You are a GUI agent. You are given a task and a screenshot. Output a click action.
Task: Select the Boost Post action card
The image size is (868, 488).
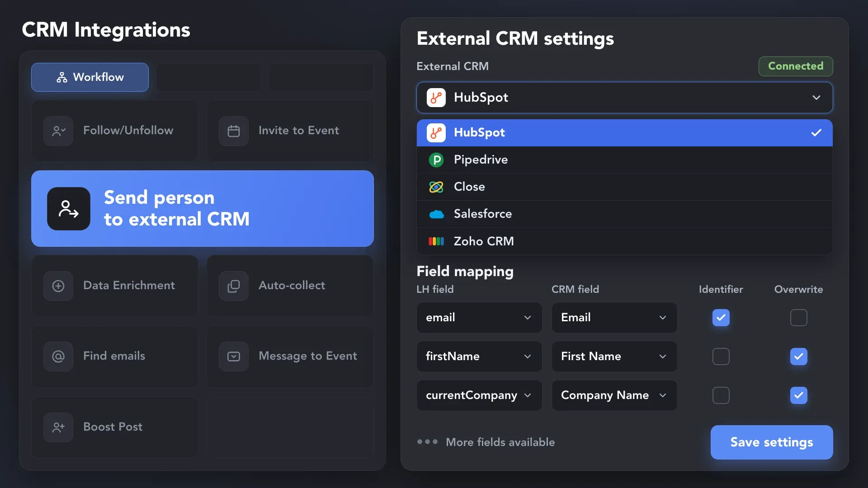[x=115, y=427]
